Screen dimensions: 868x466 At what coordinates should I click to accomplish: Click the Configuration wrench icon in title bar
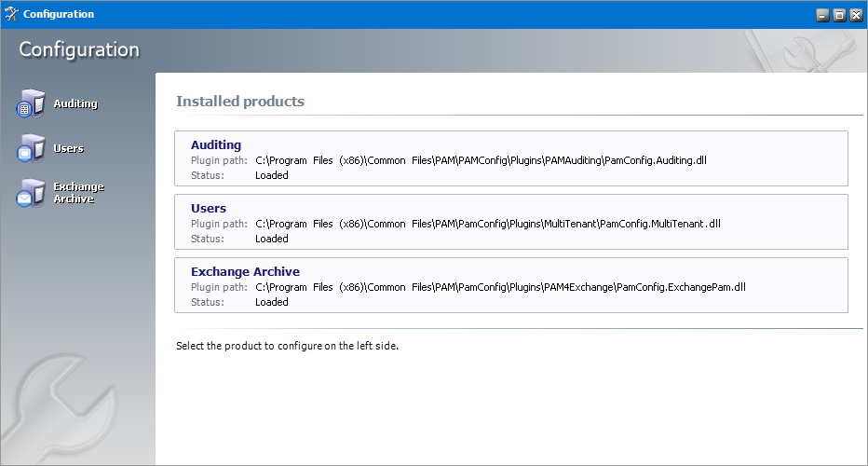(x=11, y=14)
